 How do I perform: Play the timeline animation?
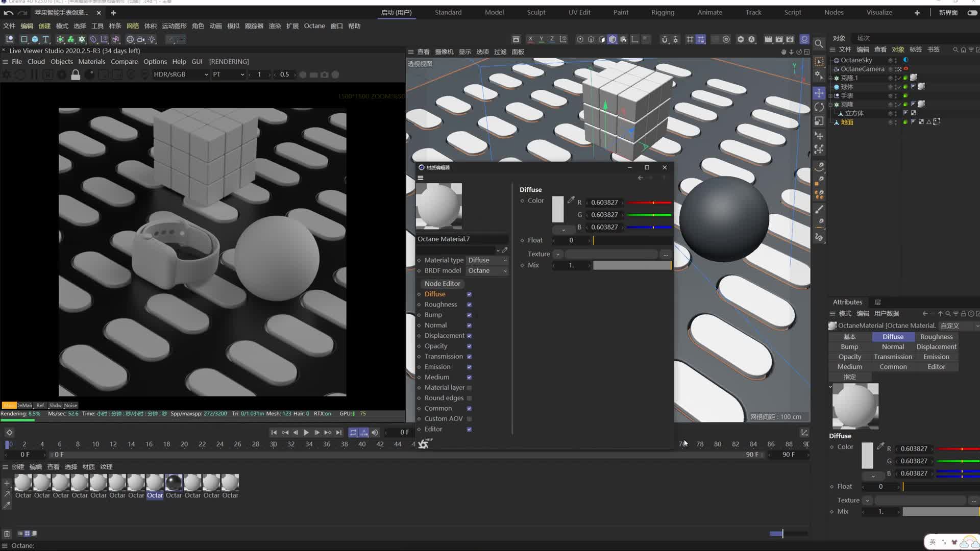(306, 432)
